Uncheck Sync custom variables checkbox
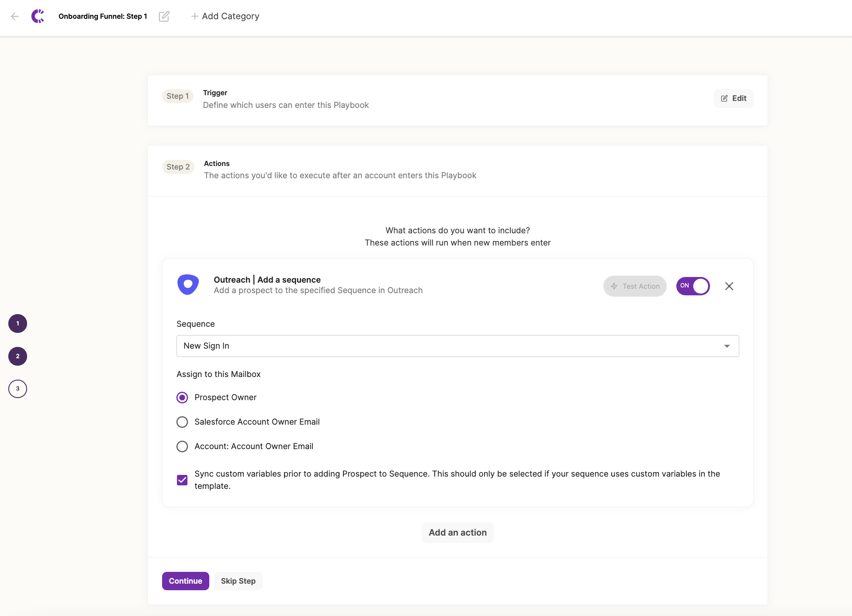Image resolution: width=852 pixels, height=616 pixels. (x=182, y=480)
